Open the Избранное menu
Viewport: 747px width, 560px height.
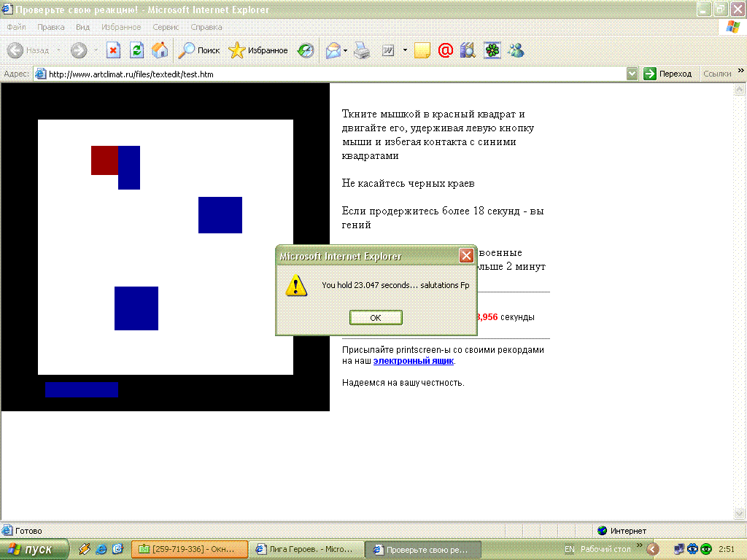coord(121,27)
